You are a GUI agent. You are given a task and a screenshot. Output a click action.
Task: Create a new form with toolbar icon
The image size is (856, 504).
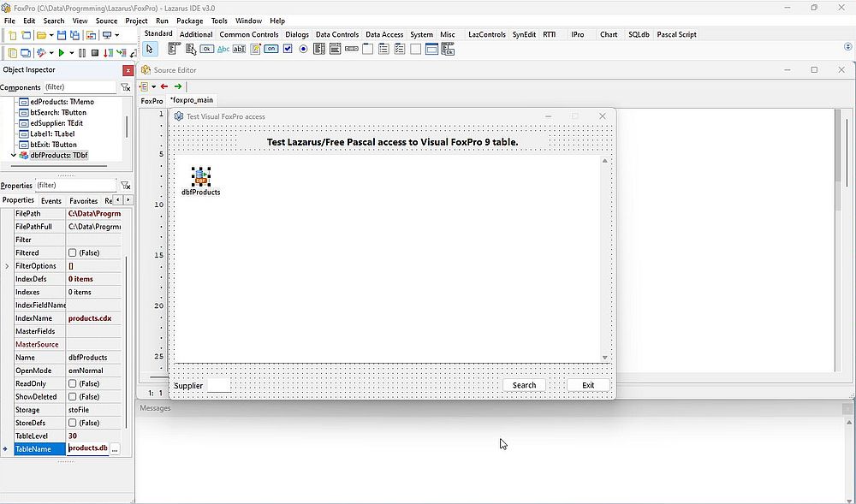pyautogui.click(x=27, y=35)
